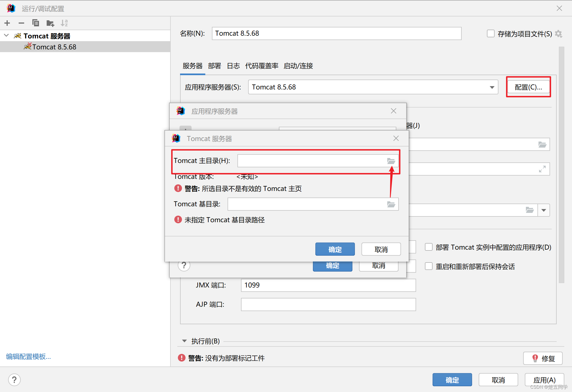Collapse the Tomcat 服务器 tree node

(7, 36)
